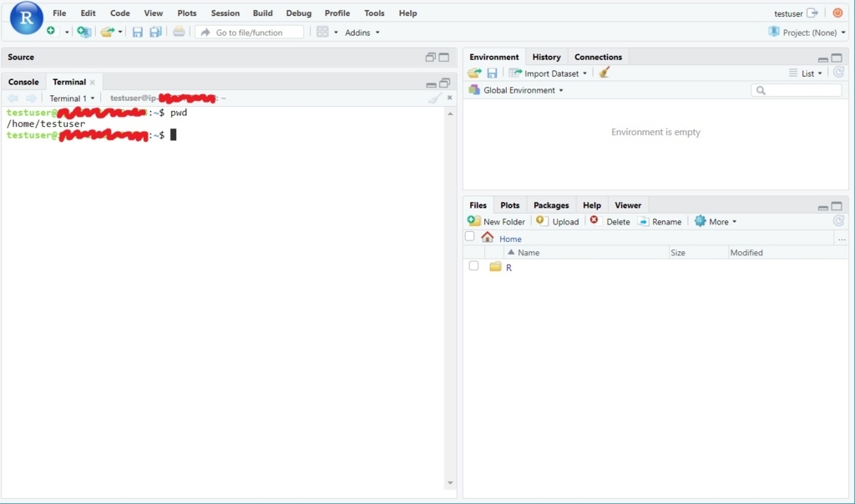The width and height of the screenshot is (855, 504).
Task: Close the Terminal tab
Action: 92,83
